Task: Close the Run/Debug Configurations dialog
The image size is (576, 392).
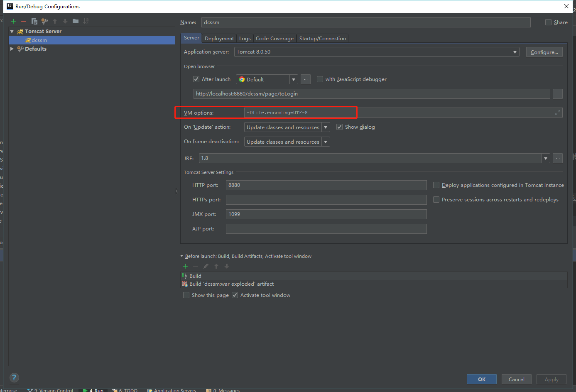Action: (566, 6)
